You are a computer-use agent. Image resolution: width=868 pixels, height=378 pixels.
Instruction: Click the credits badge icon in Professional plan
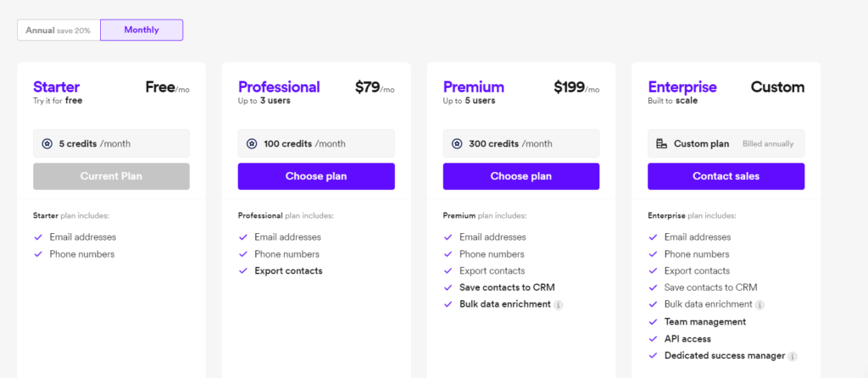[x=252, y=144]
